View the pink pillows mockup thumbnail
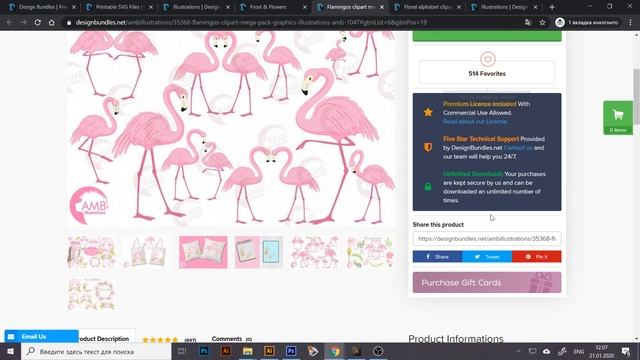The image size is (640, 360). pyautogui.click(x=203, y=252)
